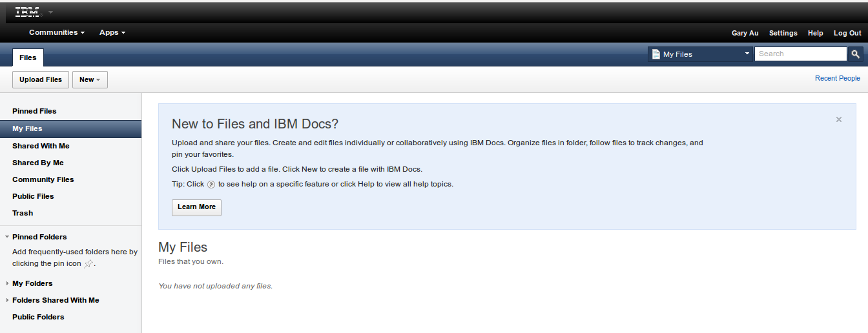Open the Apps menu

[x=112, y=32]
